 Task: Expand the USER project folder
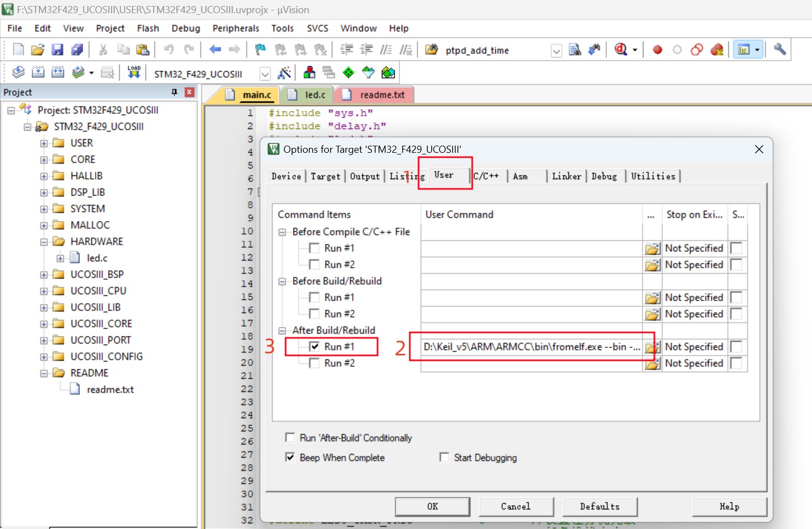(x=44, y=143)
